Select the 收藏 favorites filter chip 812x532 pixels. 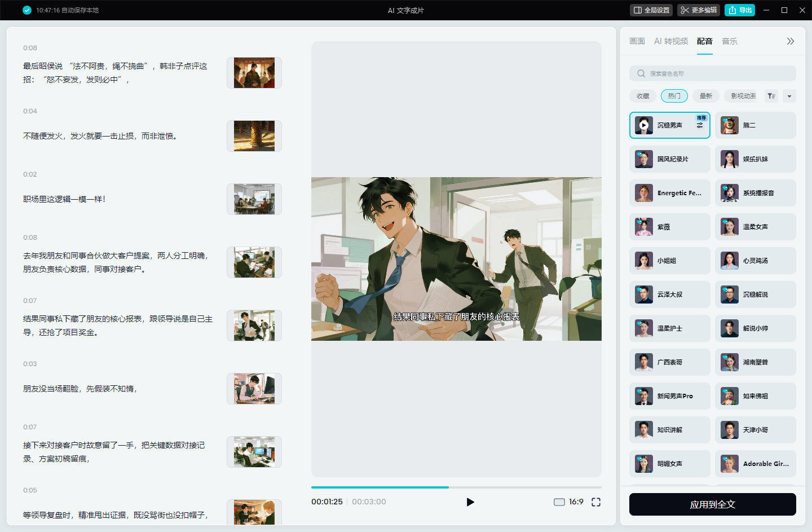643,96
